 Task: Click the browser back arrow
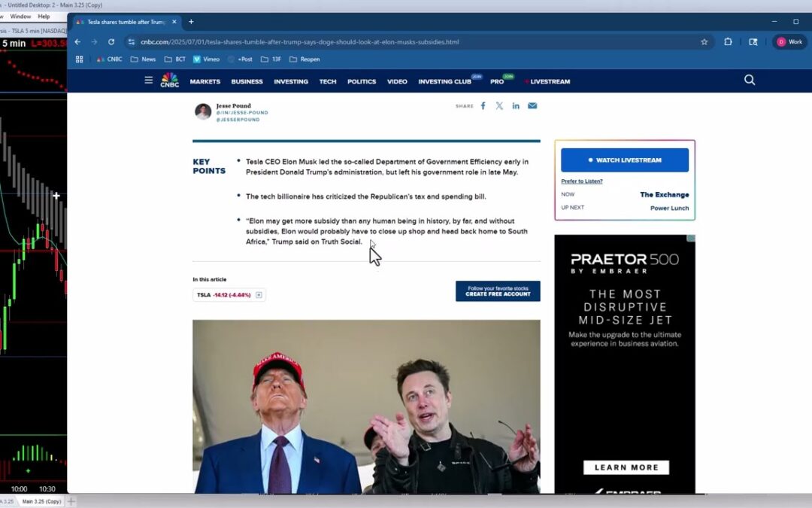[77, 42]
